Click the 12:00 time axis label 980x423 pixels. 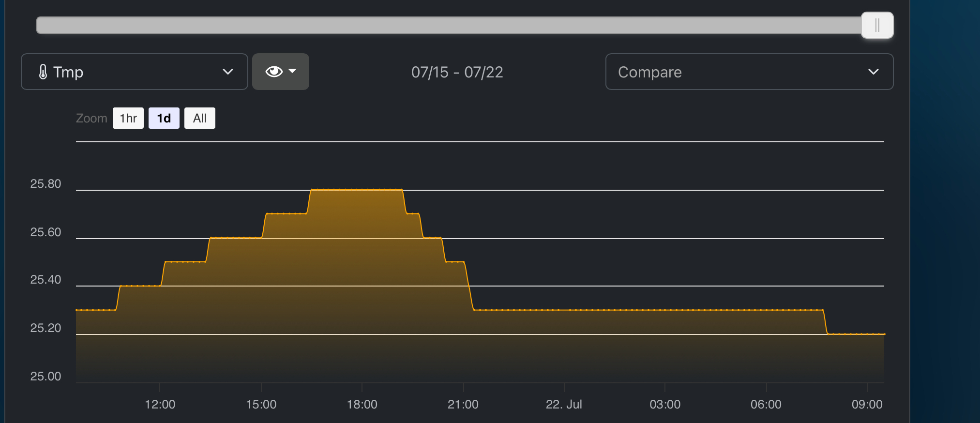coord(160,404)
